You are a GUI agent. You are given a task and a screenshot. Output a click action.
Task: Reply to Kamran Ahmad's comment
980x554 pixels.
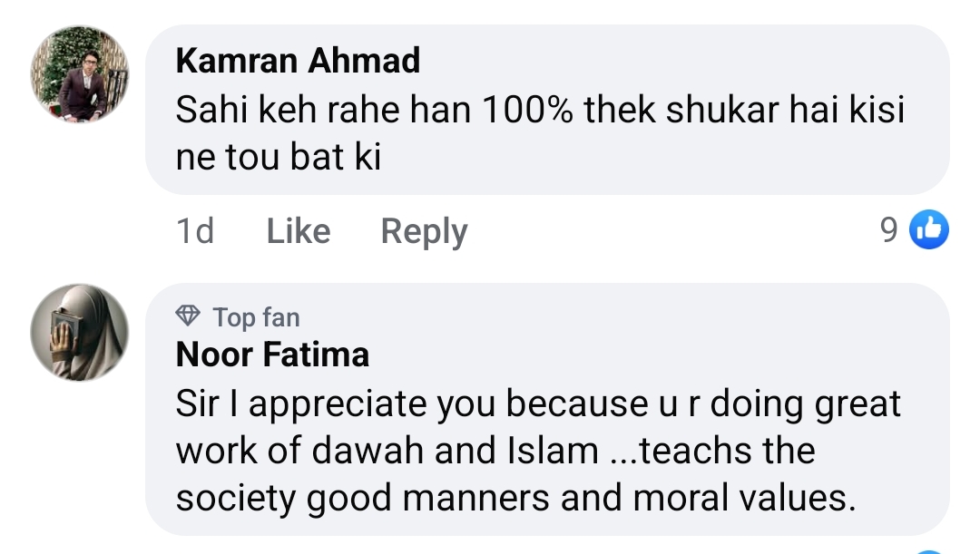423,231
